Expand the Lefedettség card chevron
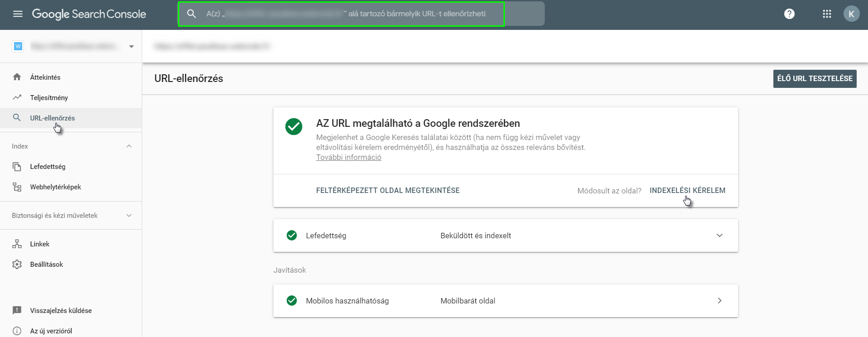 (x=719, y=236)
